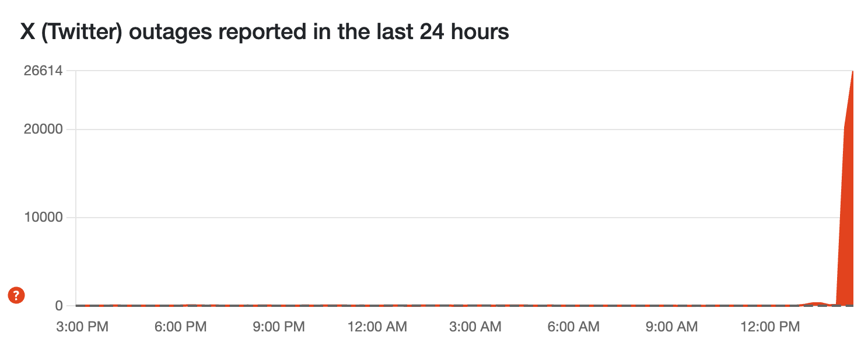
Task: Click the 9:00 AM time axis label
Action: [x=671, y=327]
